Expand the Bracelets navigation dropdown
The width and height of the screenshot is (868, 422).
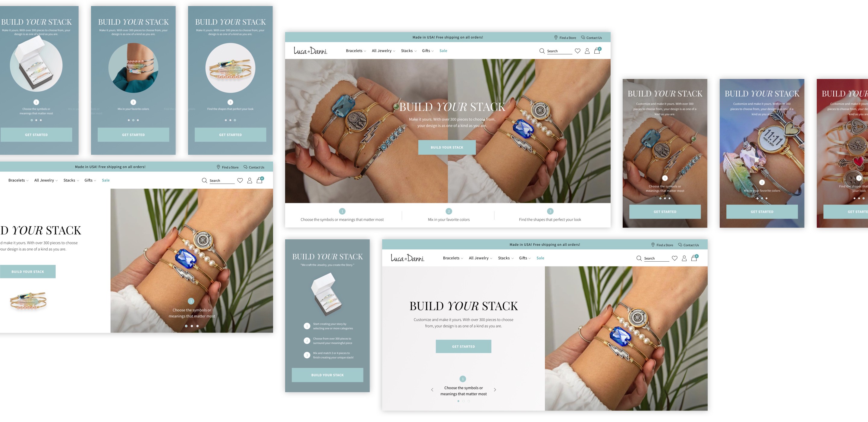[x=357, y=50]
